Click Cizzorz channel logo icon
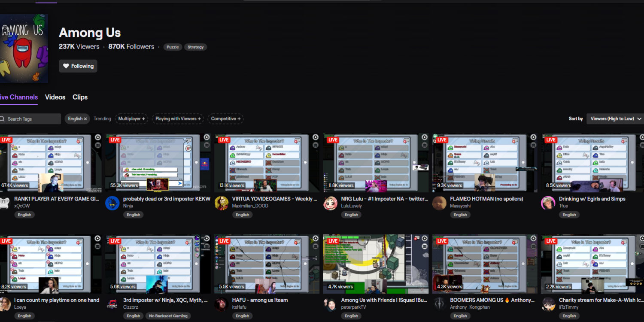 click(x=112, y=304)
